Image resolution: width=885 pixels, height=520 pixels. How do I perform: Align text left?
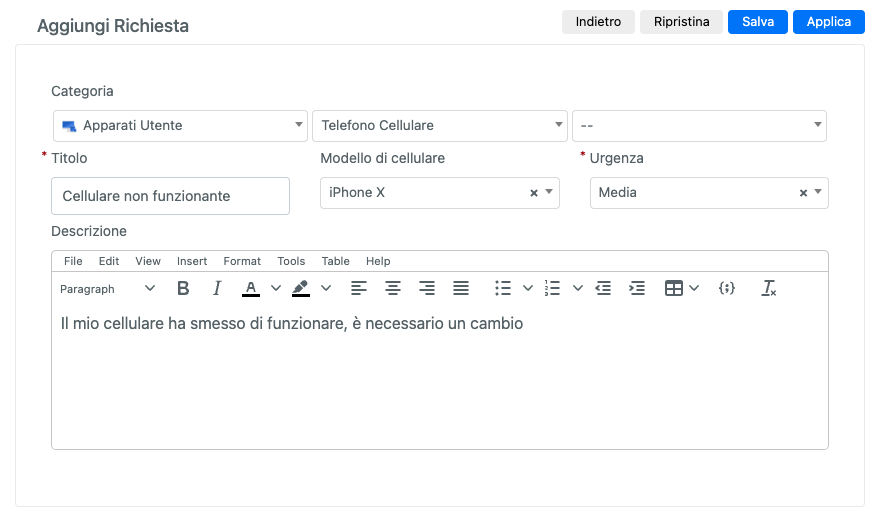point(359,289)
